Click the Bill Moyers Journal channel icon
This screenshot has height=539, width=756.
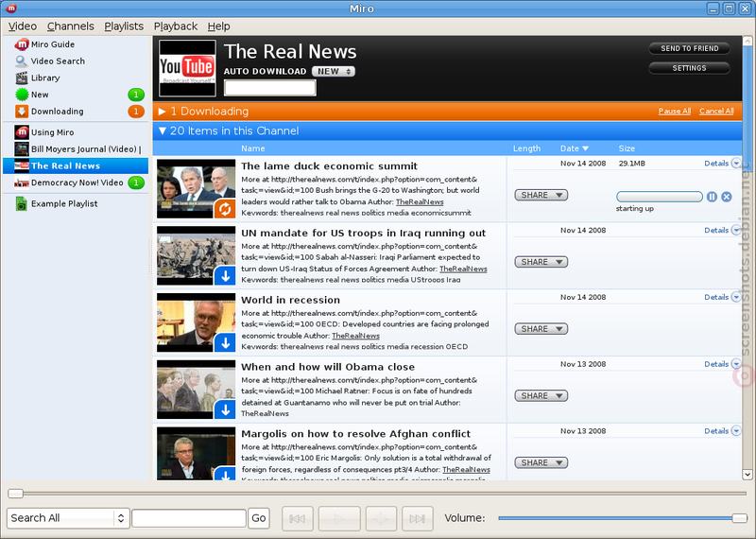coord(22,149)
